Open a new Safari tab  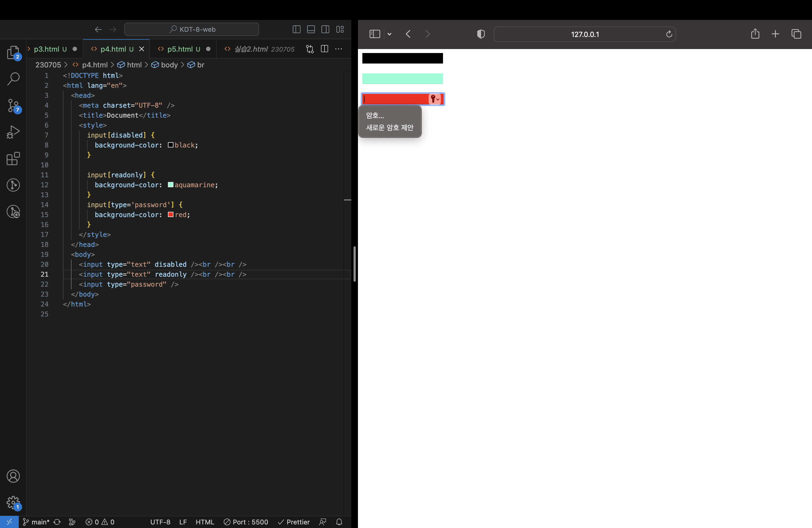click(x=775, y=34)
